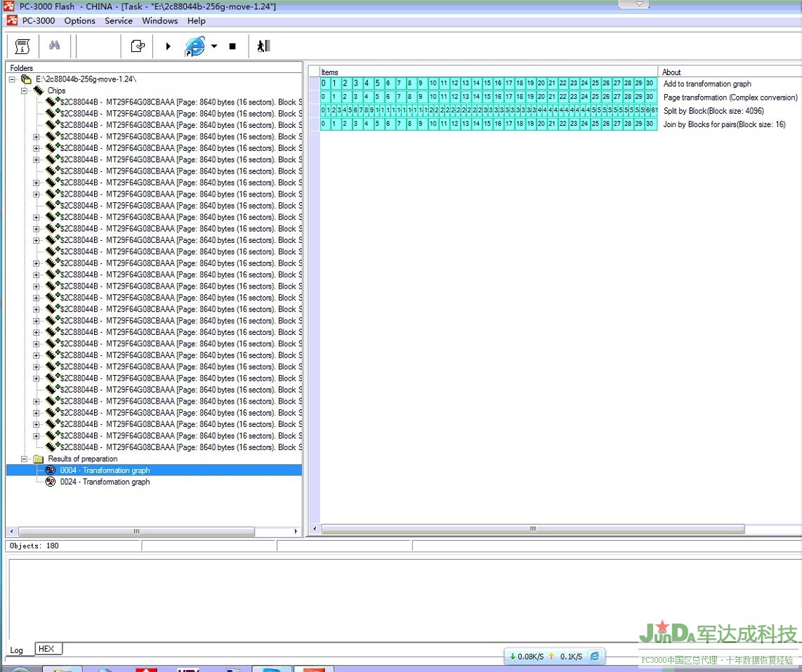The image size is (802, 672).
Task: Click the Items panel horizontal scrollbar thumb
Action: tap(532, 529)
